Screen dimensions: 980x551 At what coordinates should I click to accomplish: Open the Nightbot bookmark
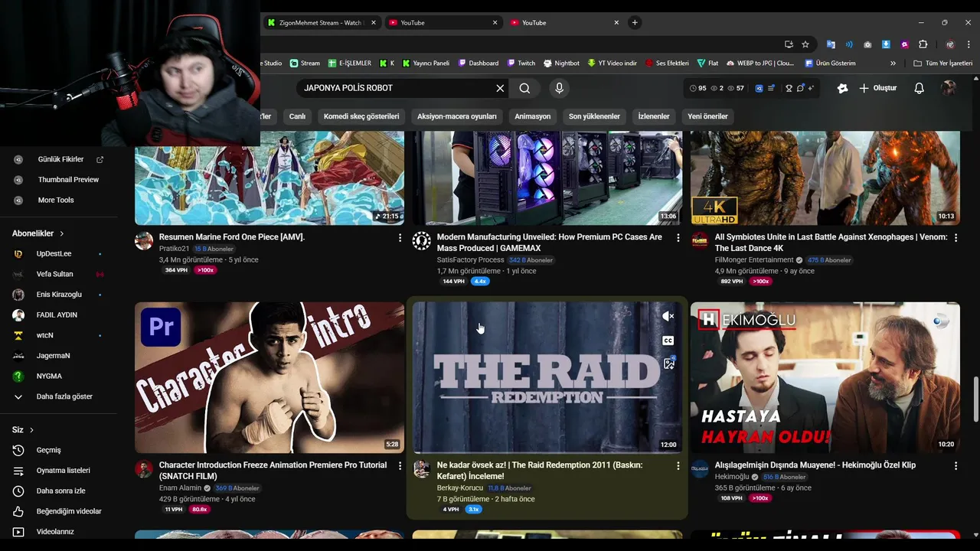pyautogui.click(x=561, y=64)
